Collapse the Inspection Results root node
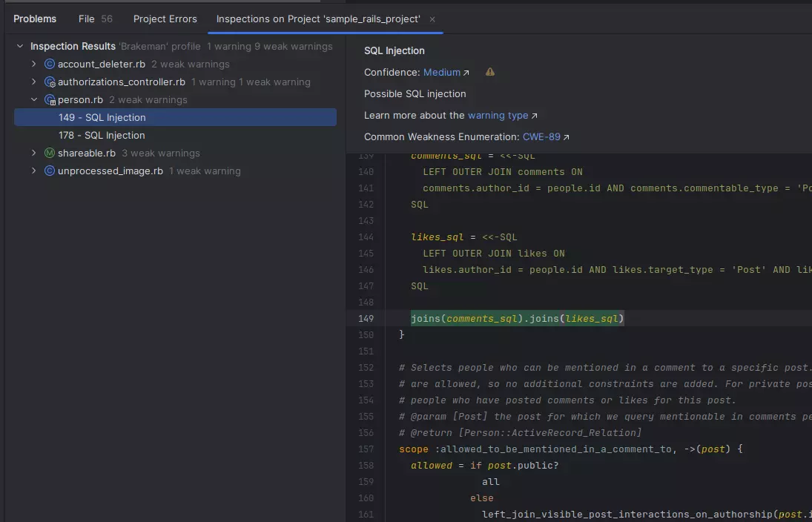Viewport: 812px width, 522px height. [20, 47]
